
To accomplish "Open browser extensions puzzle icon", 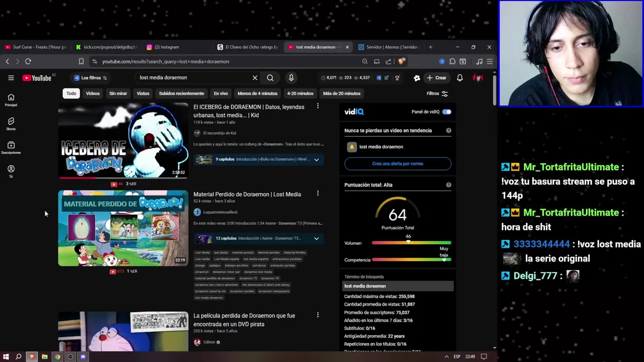I will [452, 61].
